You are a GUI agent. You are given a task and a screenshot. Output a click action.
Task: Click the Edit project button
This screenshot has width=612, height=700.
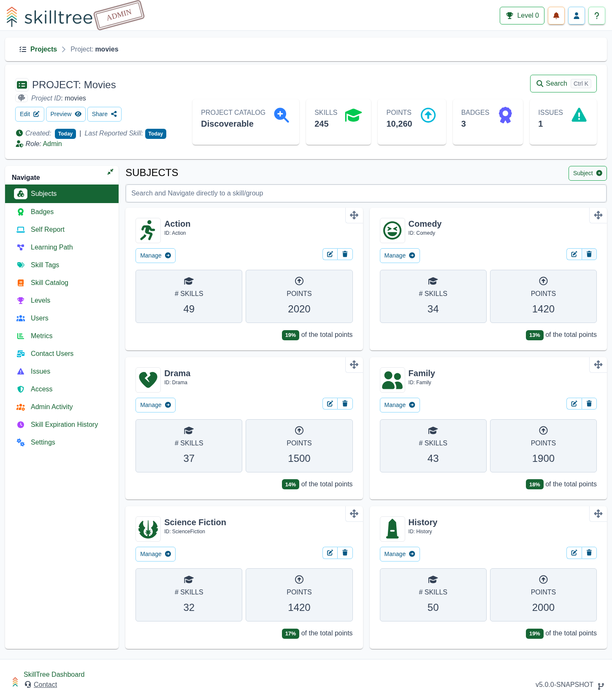[x=30, y=114]
